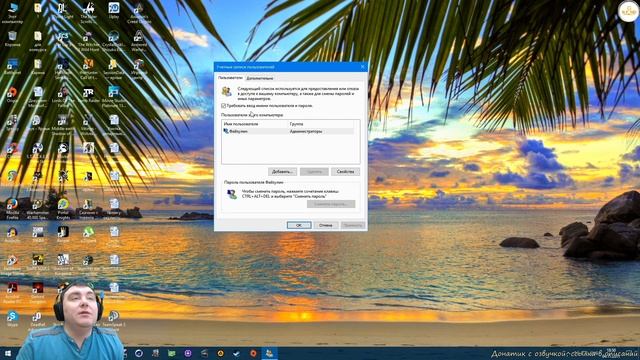
Task: Click the Добавить button
Action: coord(282,172)
